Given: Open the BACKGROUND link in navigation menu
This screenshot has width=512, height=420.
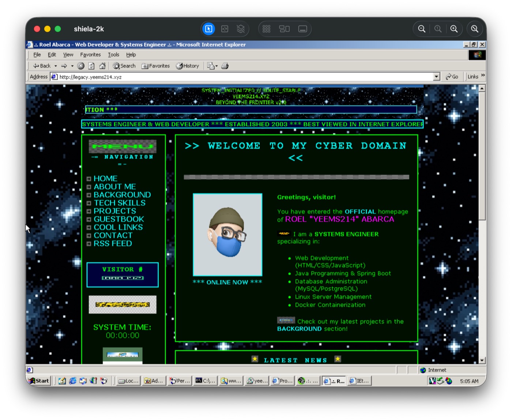Looking at the screenshot, I should (x=122, y=195).
